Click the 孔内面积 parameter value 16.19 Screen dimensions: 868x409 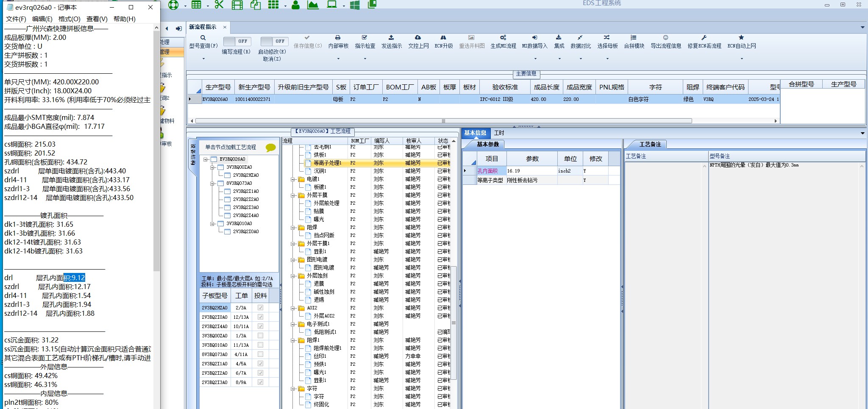(x=531, y=171)
